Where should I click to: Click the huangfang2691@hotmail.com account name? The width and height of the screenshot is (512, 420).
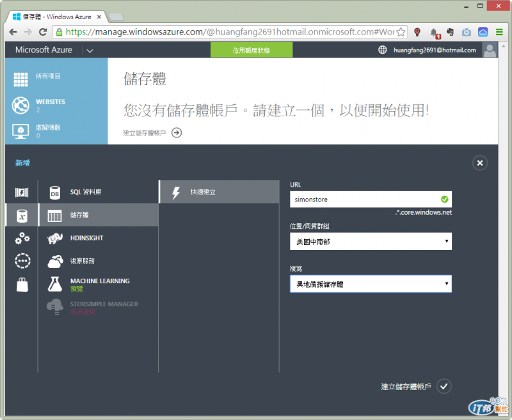coord(435,51)
